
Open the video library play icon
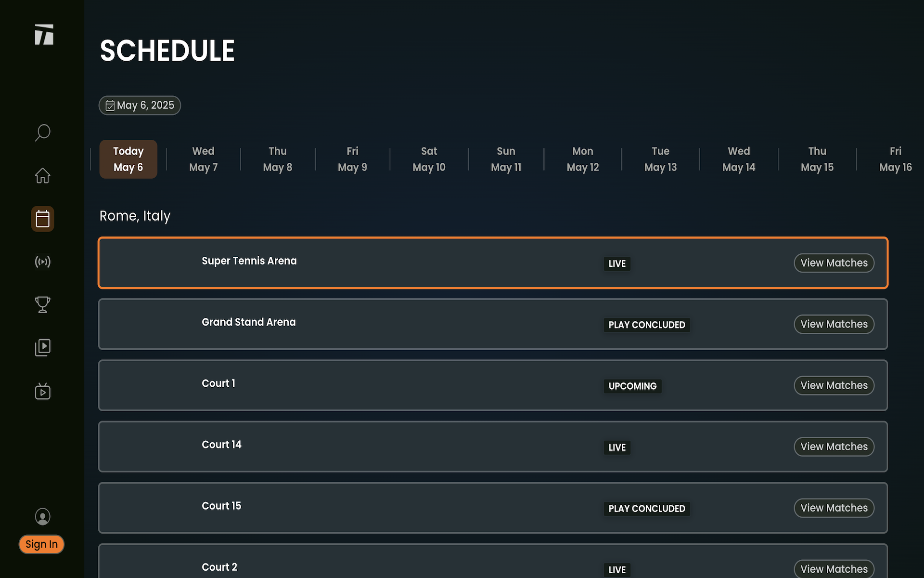point(42,347)
